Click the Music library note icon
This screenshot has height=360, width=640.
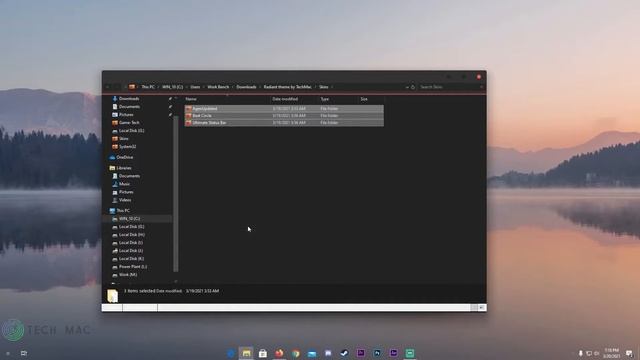(115, 184)
